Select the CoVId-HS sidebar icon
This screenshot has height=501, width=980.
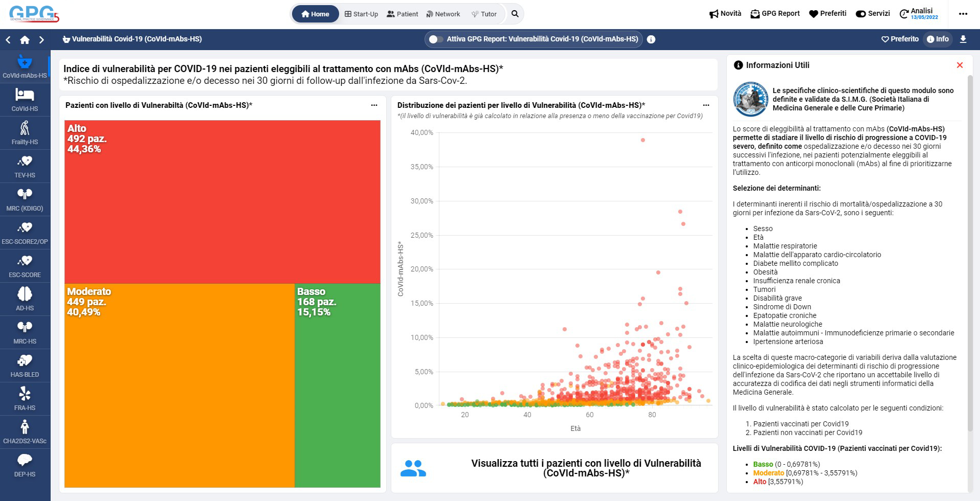point(25,100)
